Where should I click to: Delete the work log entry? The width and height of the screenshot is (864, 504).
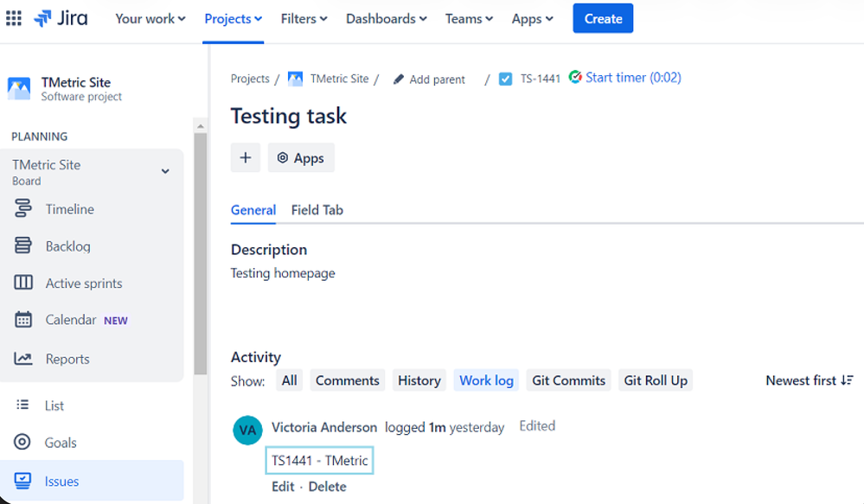point(327,487)
